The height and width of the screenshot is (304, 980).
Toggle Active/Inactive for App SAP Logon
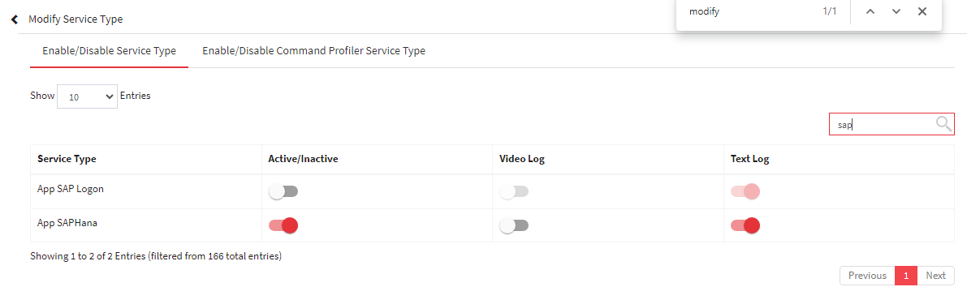pos(283,191)
